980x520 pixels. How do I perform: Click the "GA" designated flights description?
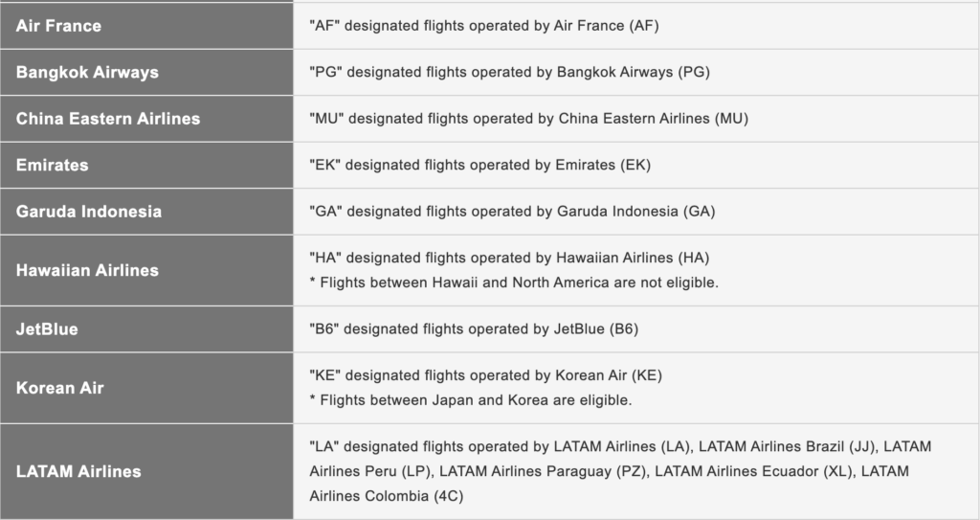(512, 212)
